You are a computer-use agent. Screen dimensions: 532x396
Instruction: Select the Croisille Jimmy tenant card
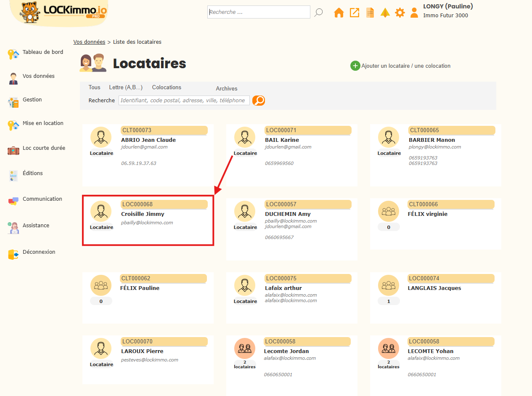[148, 220]
